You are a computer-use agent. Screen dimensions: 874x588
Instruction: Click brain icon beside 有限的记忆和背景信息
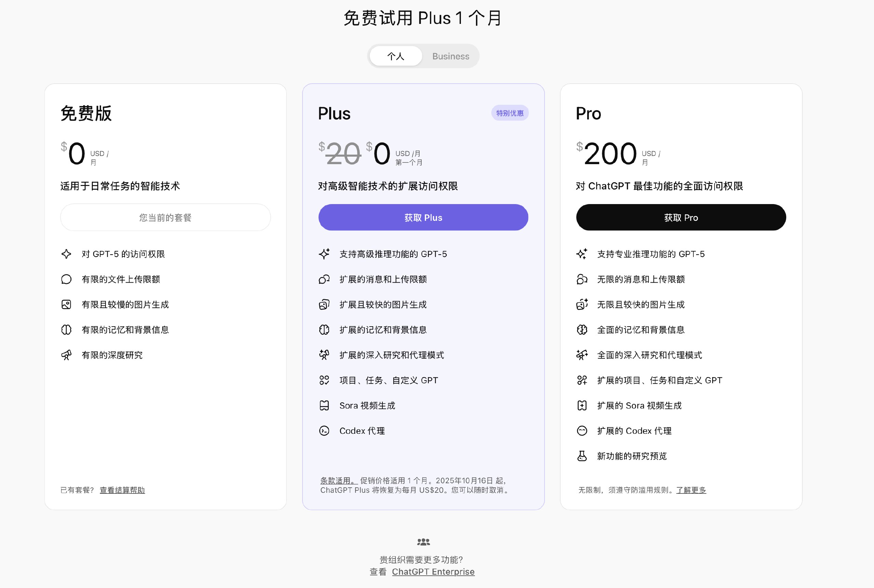(66, 330)
